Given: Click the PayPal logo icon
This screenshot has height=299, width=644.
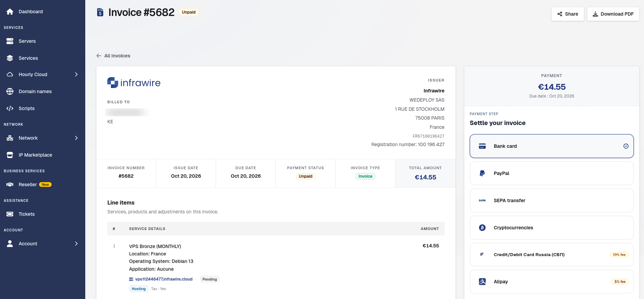Looking at the screenshot, I should pos(482,173).
